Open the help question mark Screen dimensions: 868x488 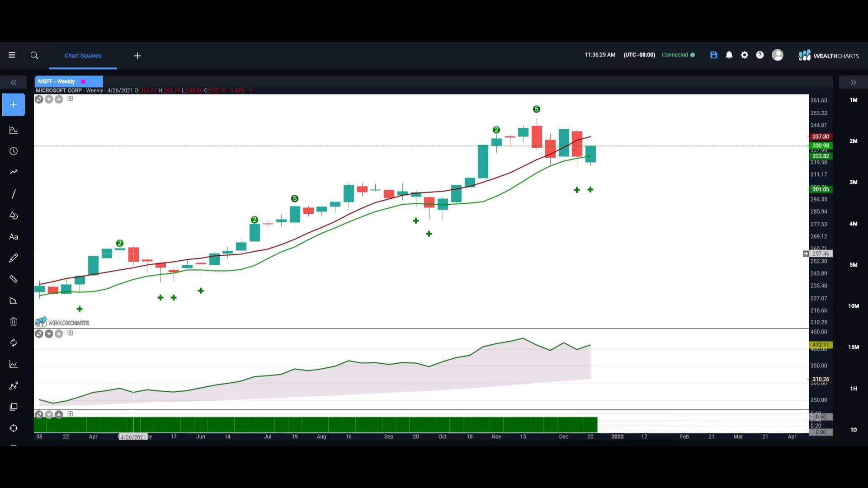tap(760, 55)
